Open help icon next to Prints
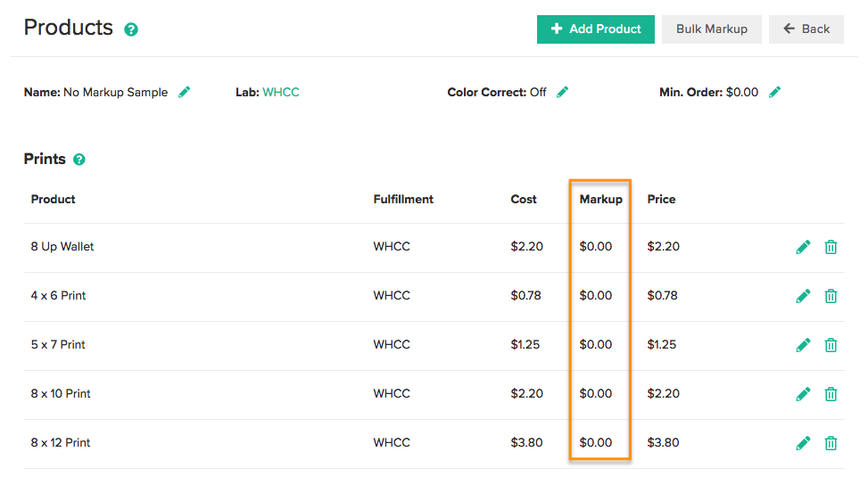This screenshot has width=868, height=477. pos(79,160)
